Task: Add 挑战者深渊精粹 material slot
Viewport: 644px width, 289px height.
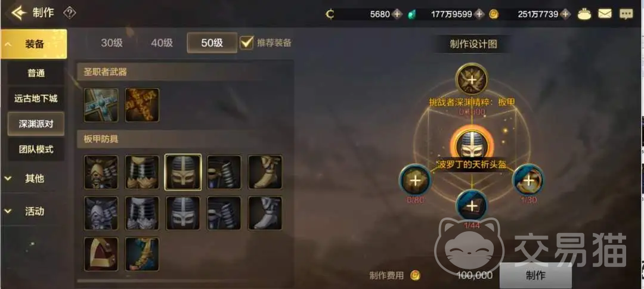Action: click(x=472, y=79)
